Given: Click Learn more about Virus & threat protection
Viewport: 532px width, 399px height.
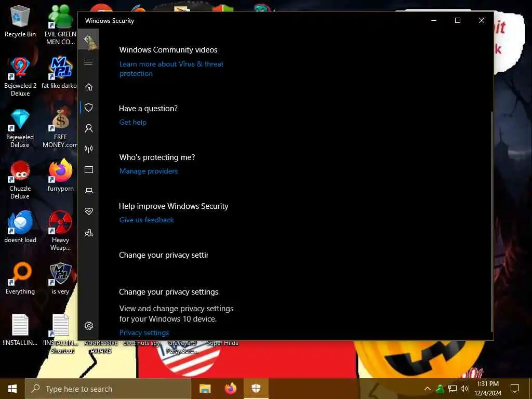Looking at the screenshot, I should (x=171, y=69).
